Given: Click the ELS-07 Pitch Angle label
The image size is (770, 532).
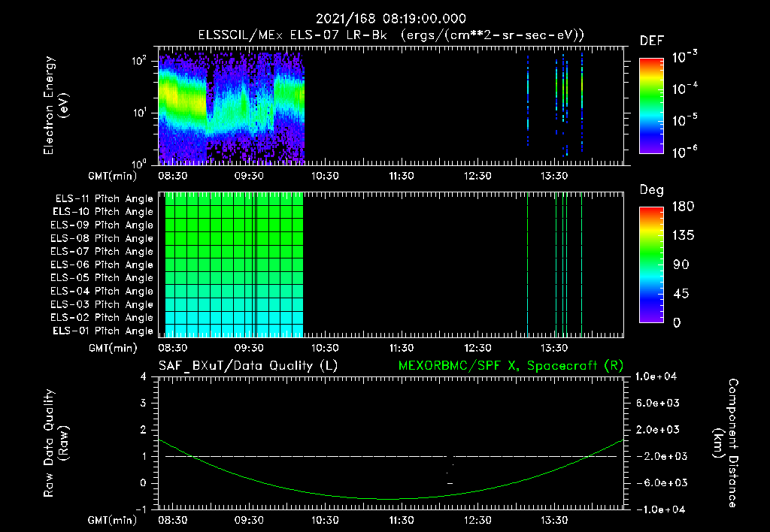Looking at the screenshot, I should 102,251.
